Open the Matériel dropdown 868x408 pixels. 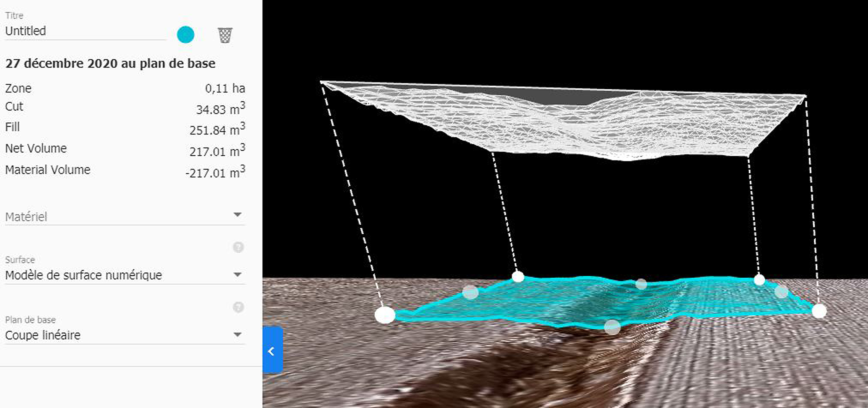pos(125,216)
